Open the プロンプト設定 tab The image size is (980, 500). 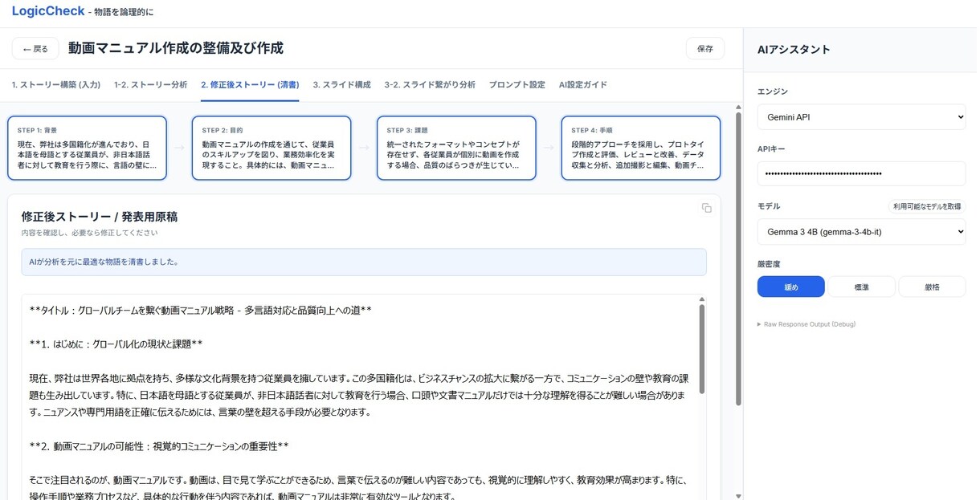click(x=517, y=85)
